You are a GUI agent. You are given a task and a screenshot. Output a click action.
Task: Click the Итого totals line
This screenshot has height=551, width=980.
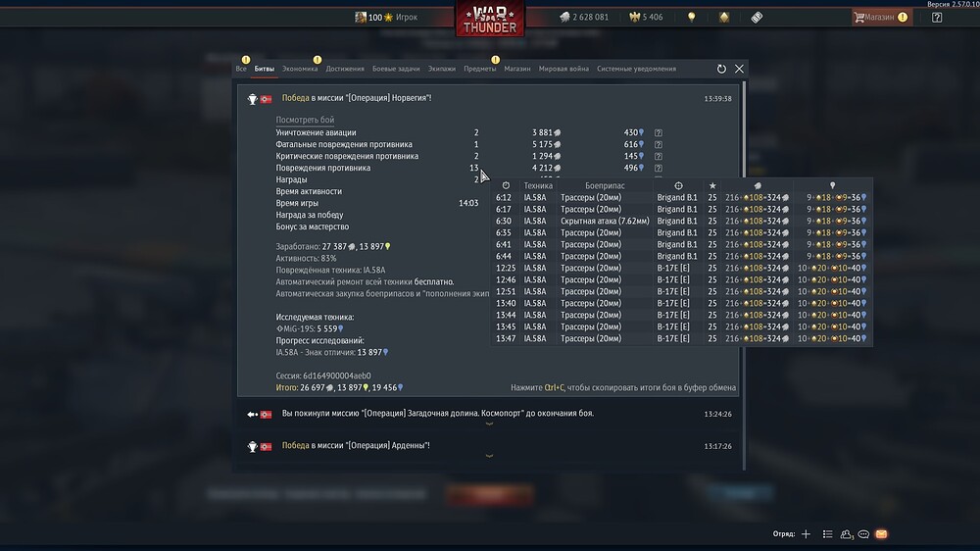click(339, 388)
